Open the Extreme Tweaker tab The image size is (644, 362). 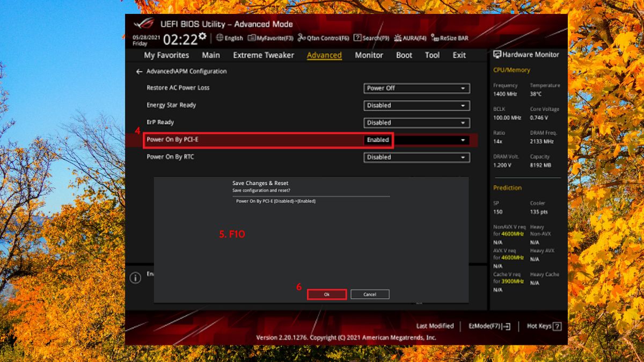click(x=263, y=55)
